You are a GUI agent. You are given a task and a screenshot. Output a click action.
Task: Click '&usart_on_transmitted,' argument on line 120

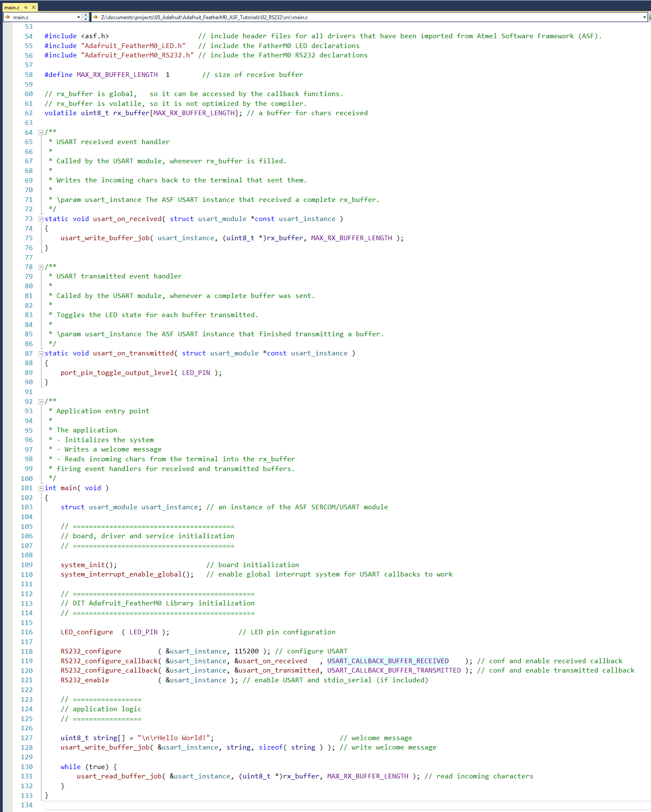(279, 670)
